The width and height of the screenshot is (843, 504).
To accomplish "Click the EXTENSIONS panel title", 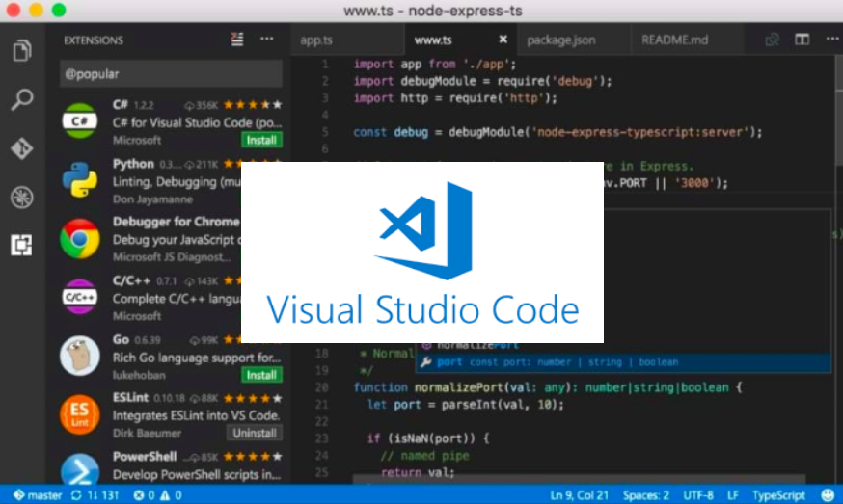I will coord(94,40).
